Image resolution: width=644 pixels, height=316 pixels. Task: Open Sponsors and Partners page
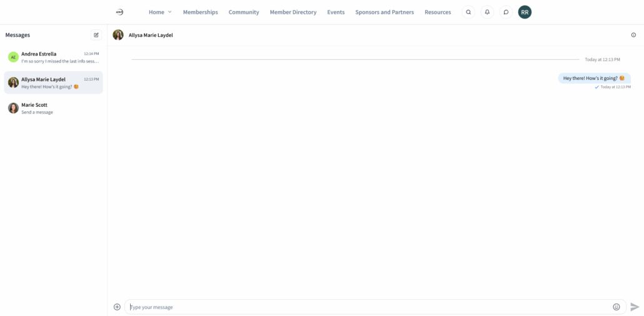click(385, 12)
